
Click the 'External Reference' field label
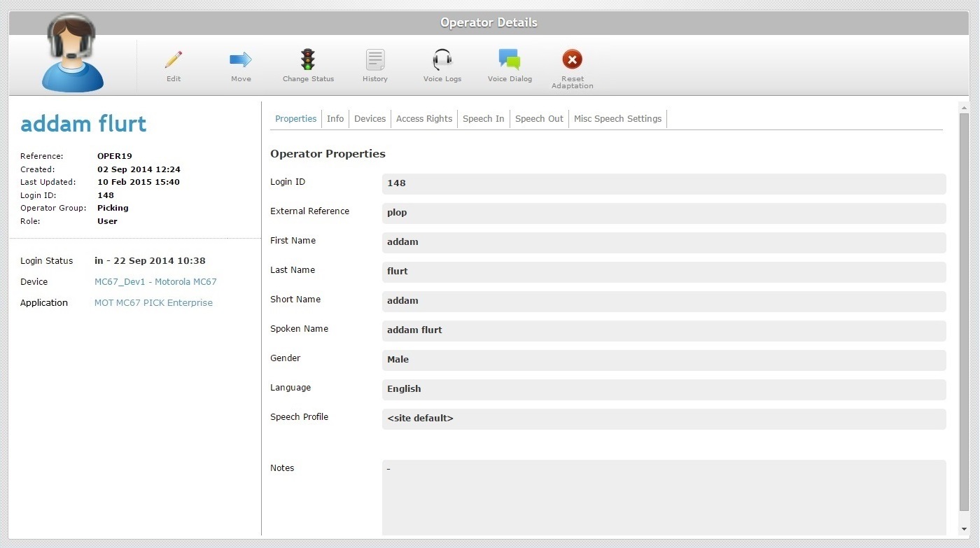click(309, 211)
